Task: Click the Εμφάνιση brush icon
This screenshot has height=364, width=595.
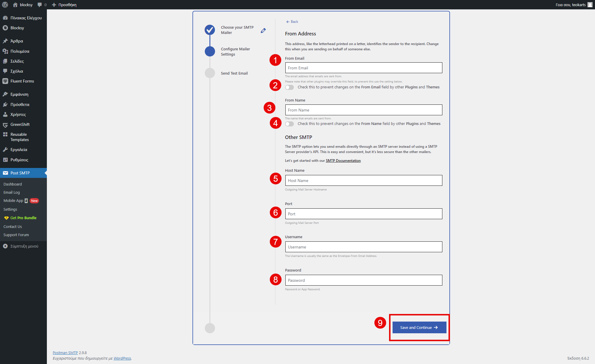Action: tap(5, 94)
